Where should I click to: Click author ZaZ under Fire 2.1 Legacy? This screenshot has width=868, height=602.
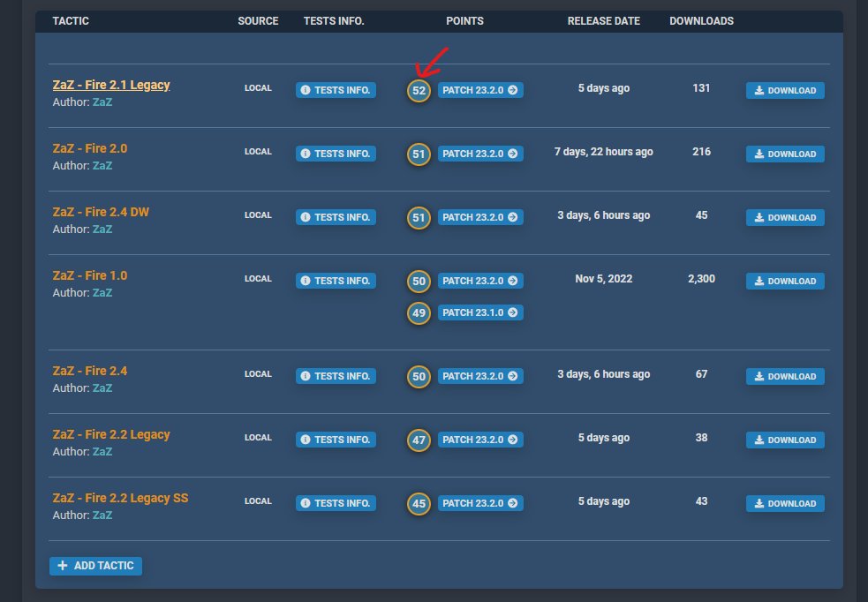point(102,102)
